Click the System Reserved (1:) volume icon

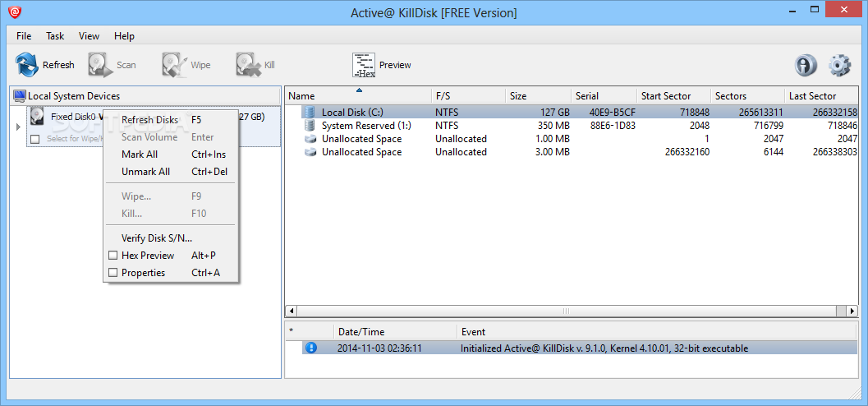click(x=310, y=126)
